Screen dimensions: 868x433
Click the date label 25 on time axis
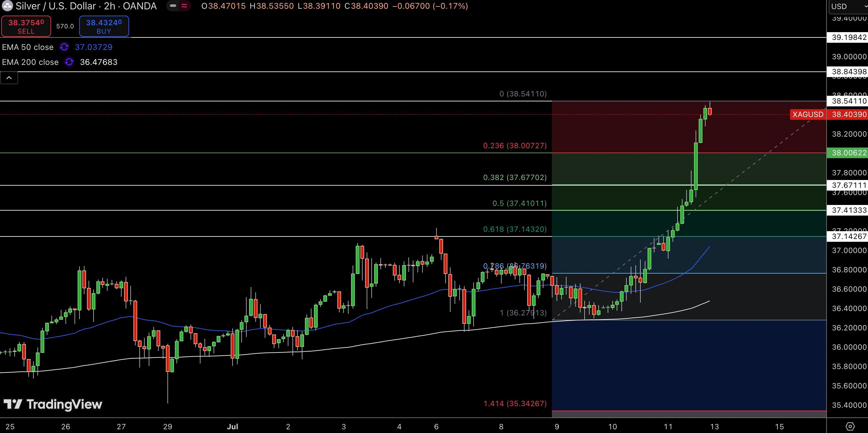pyautogui.click(x=10, y=426)
